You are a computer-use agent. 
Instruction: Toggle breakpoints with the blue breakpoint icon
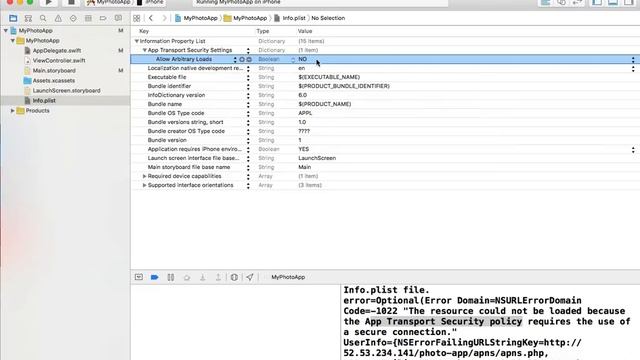coord(154,277)
